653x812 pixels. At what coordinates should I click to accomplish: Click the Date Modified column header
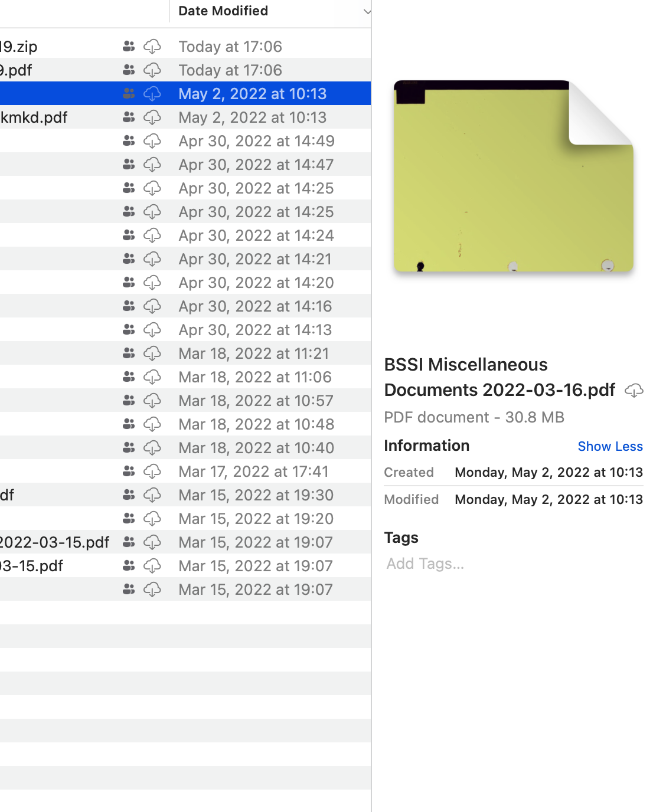(x=223, y=11)
